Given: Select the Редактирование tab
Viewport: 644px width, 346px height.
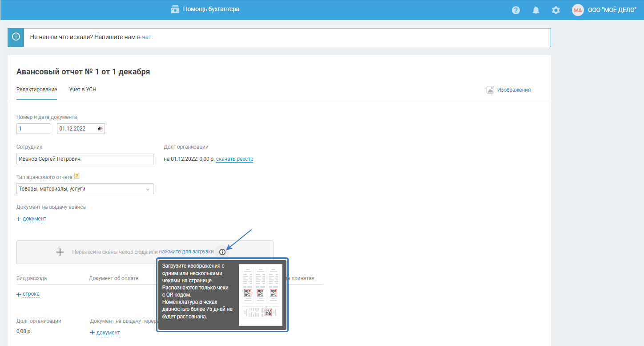Looking at the screenshot, I should [37, 90].
